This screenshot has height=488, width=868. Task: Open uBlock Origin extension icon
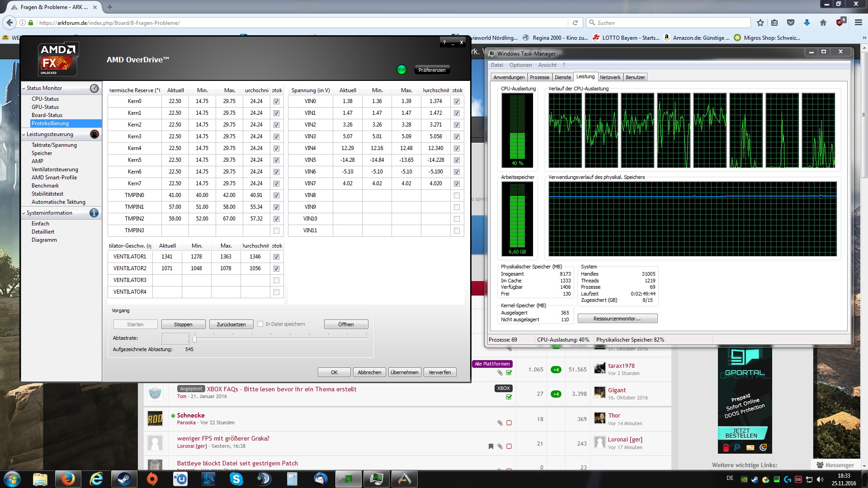[x=840, y=22]
